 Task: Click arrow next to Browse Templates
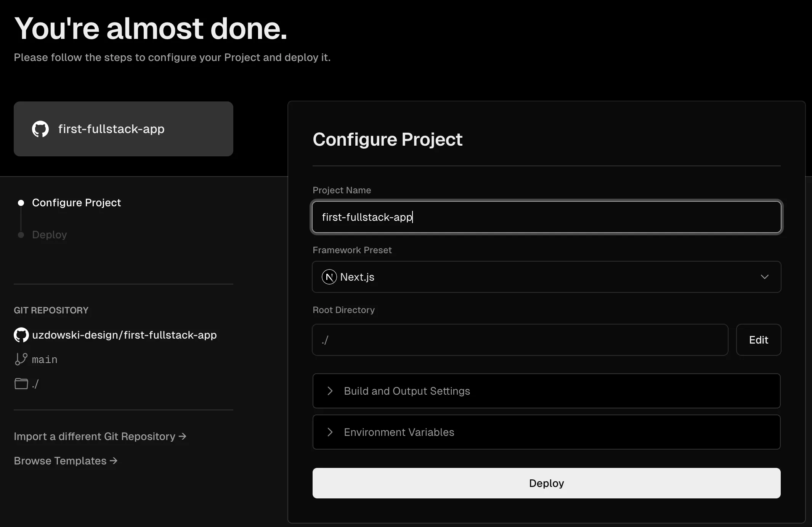(114, 461)
